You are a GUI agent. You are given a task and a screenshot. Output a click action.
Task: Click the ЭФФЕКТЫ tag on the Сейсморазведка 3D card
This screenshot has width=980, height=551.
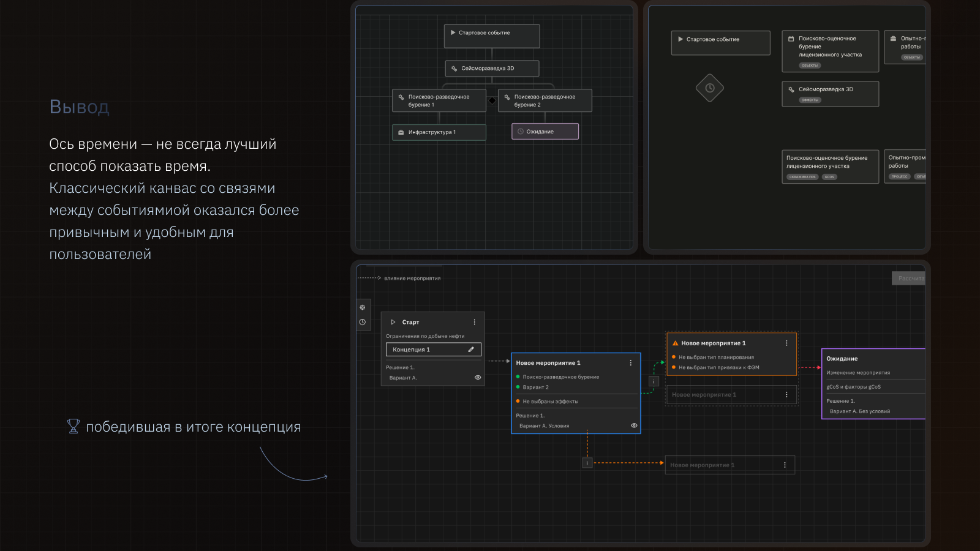(x=810, y=100)
